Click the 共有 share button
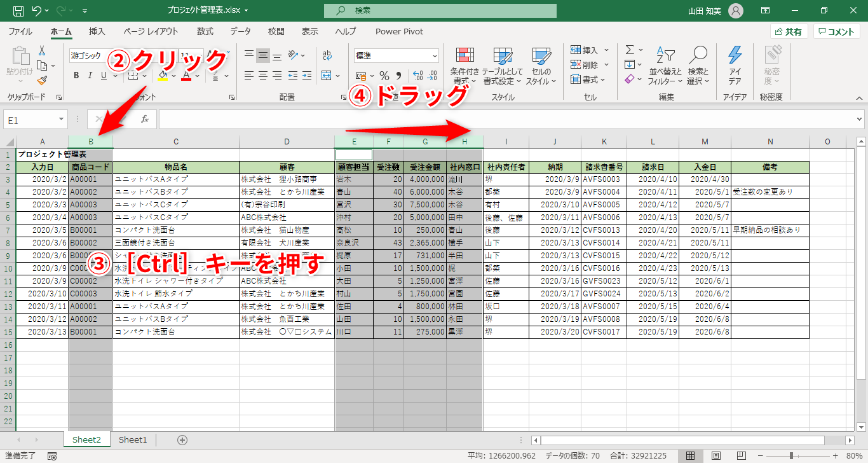Image resolution: width=868 pixels, height=463 pixels. 789,32
